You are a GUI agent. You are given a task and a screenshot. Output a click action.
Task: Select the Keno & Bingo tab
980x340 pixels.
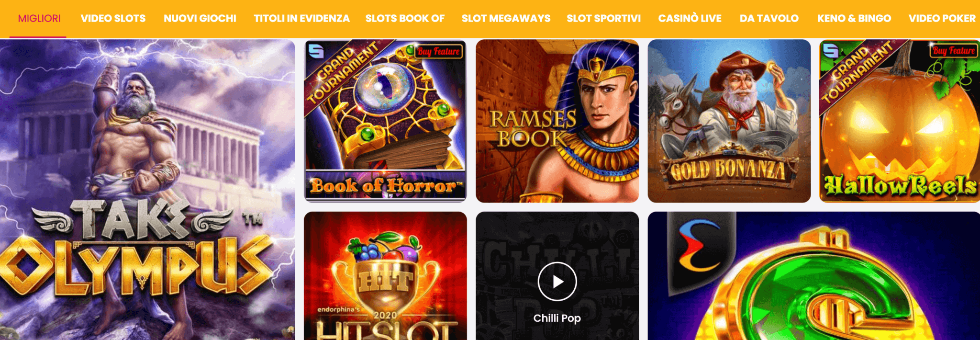pos(854,19)
